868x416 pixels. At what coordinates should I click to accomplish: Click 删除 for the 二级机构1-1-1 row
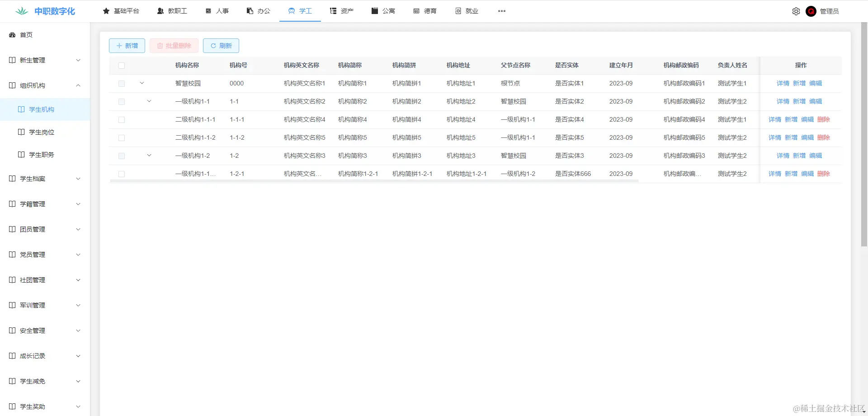(824, 119)
